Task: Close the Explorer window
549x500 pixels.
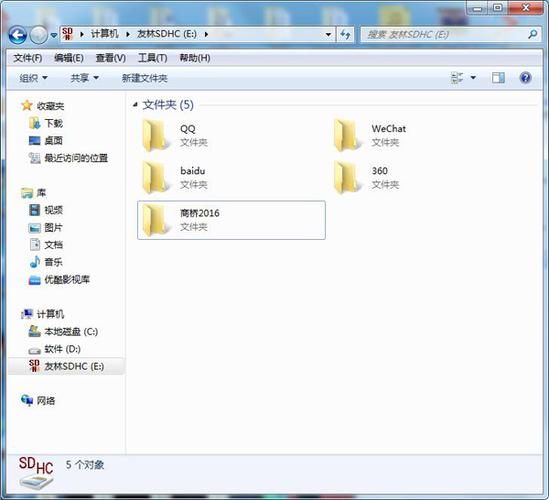Action: point(526,8)
